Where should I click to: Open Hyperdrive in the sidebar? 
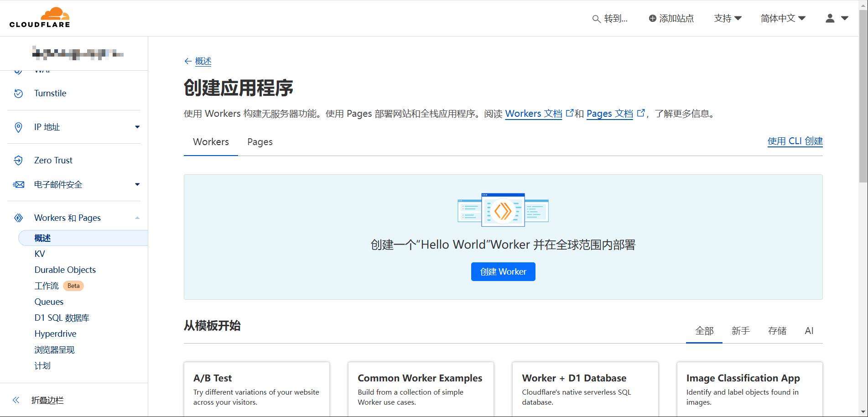pos(55,334)
